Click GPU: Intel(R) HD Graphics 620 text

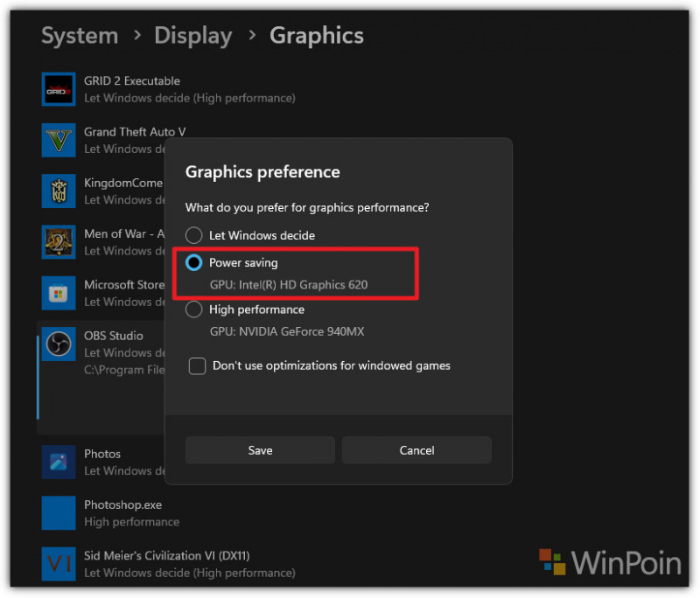[x=289, y=284]
